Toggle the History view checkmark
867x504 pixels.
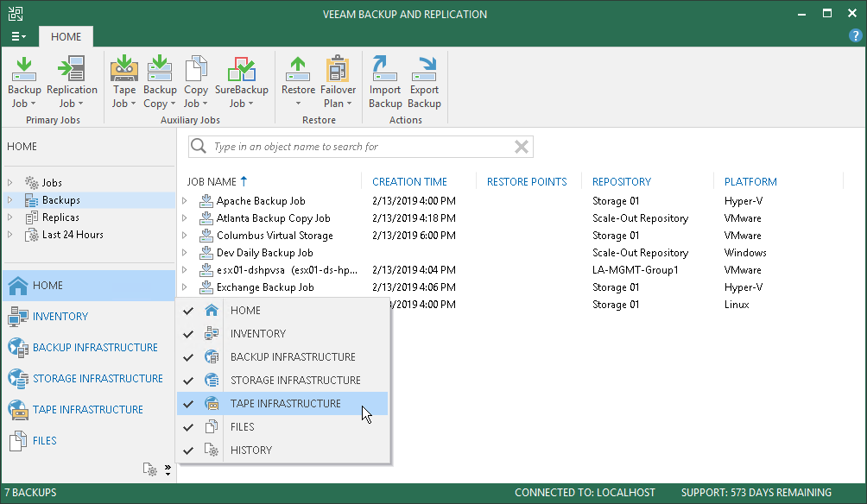[250, 450]
